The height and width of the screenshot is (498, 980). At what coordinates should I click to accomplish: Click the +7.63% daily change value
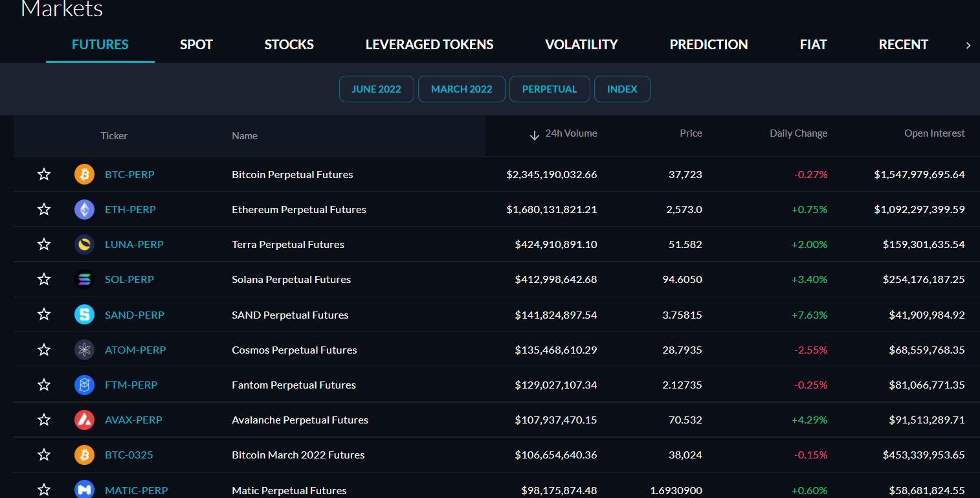[x=809, y=315]
